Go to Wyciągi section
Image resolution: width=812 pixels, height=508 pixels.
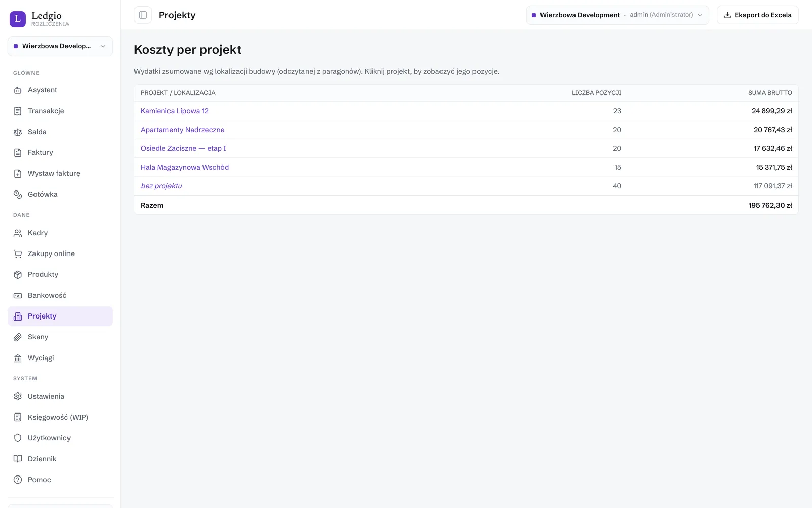(60, 358)
